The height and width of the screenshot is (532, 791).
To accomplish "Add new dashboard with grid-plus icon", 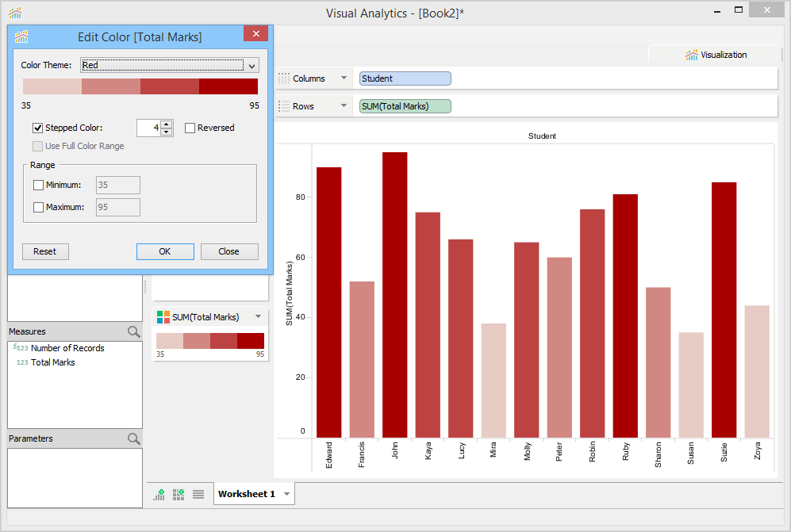I will coord(179,494).
